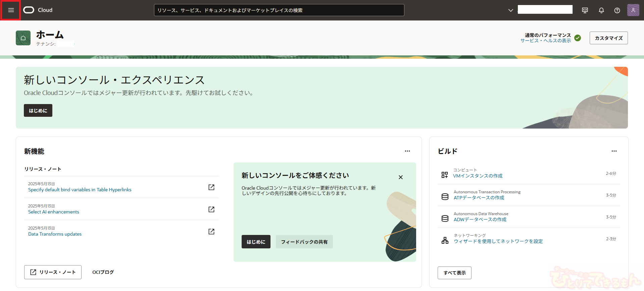The height and width of the screenshot is (291, 644).
Task: Open the user profile avatar menu
Action: pyautogui.click(x=633, y=10)
